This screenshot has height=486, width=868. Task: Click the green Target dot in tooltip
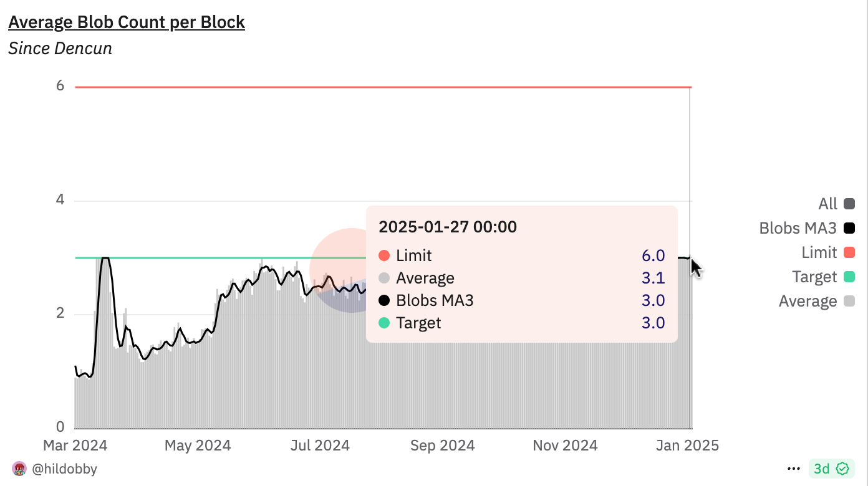pos(384,323)
